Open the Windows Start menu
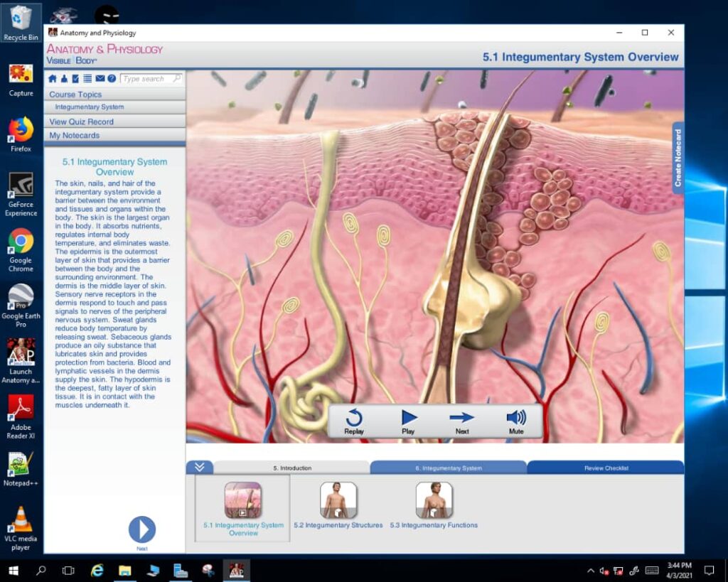728x582 pixels. (14, 571)
